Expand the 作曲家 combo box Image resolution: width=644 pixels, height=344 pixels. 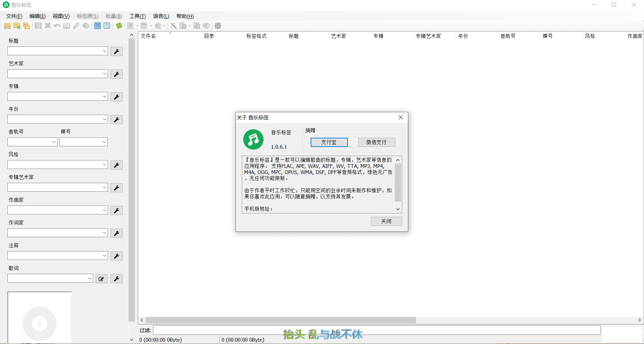point(104,210)
